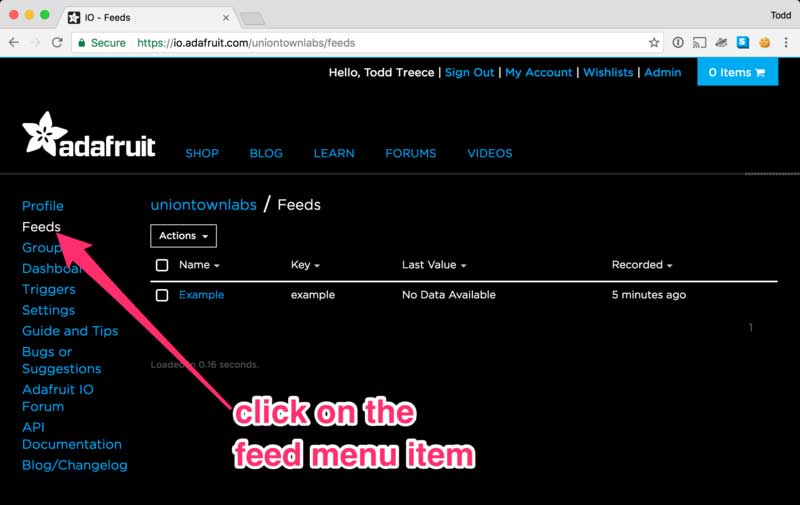Tick the checkbox for Example feed
The image size is (800, 505).
pos(162,295)
